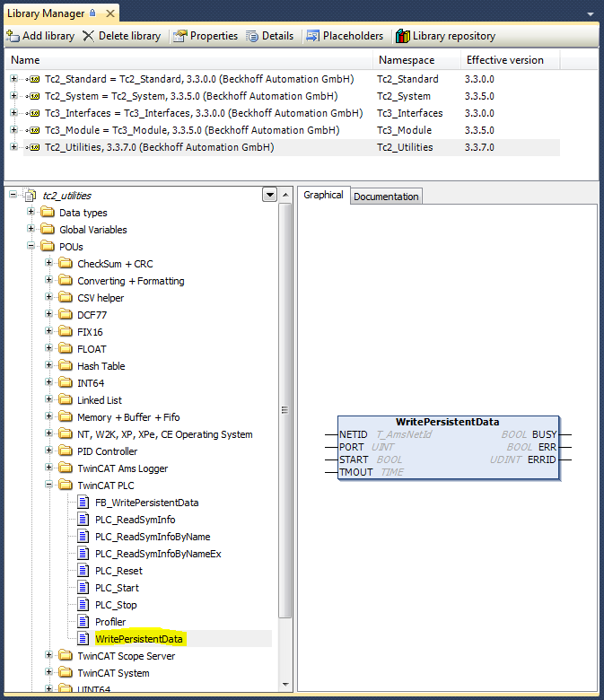The width and height of the screenshot is (604, 700).
Task: Click the Delete library X icon
Action: pyautogui.click(x=88, y=36)
